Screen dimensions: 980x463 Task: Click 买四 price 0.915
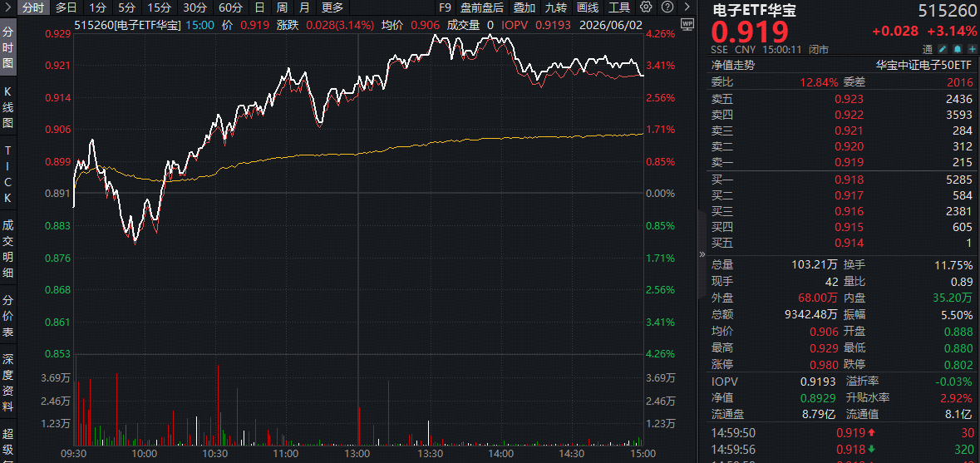coord(849,228)
